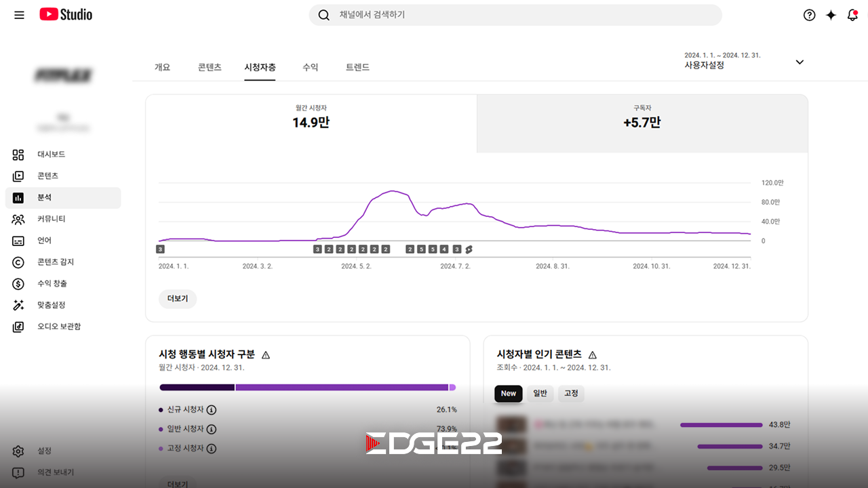The width and height of the screenshot is (868, 488).
Task: Click 더보기 below the viewers chart
Action: (x=178, y=299)
